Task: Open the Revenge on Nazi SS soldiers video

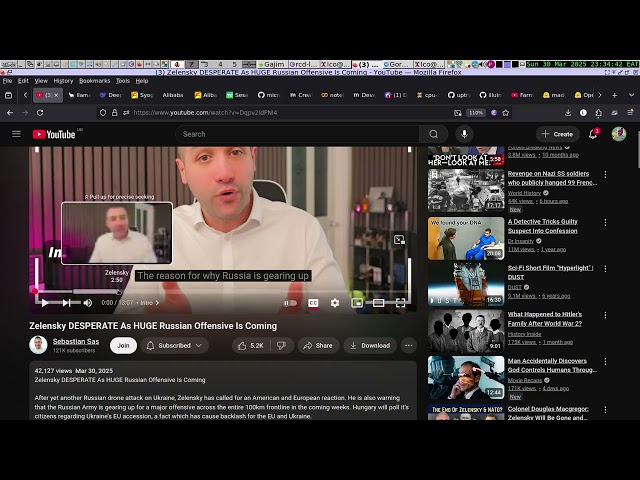Action: [552, 178]
